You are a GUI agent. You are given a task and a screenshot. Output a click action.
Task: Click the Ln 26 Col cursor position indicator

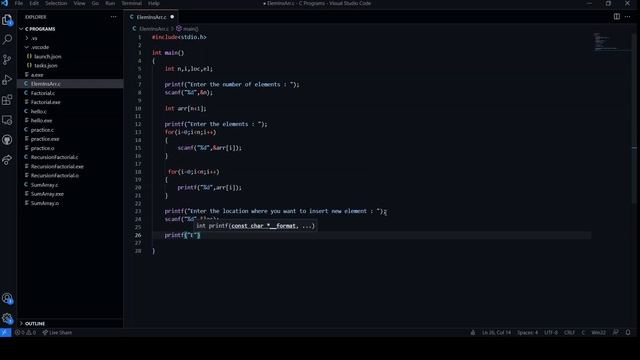pos(496,333)
